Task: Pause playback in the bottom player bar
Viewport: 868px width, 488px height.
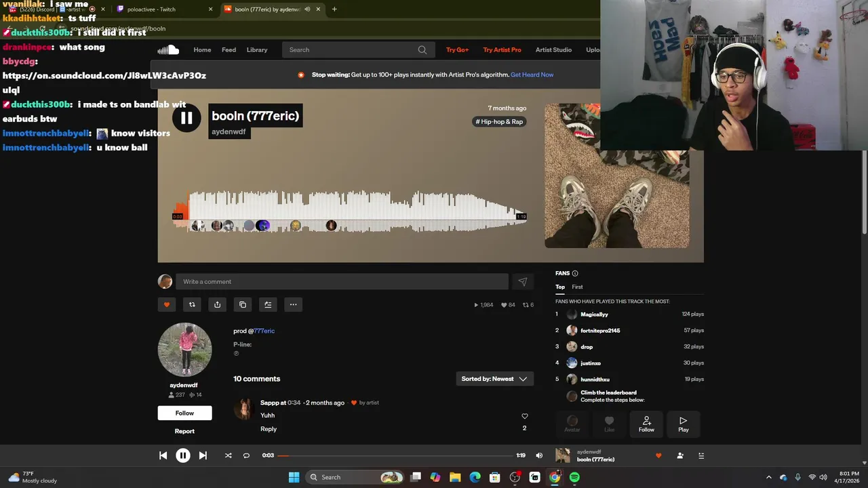Action: click(183, 455)
